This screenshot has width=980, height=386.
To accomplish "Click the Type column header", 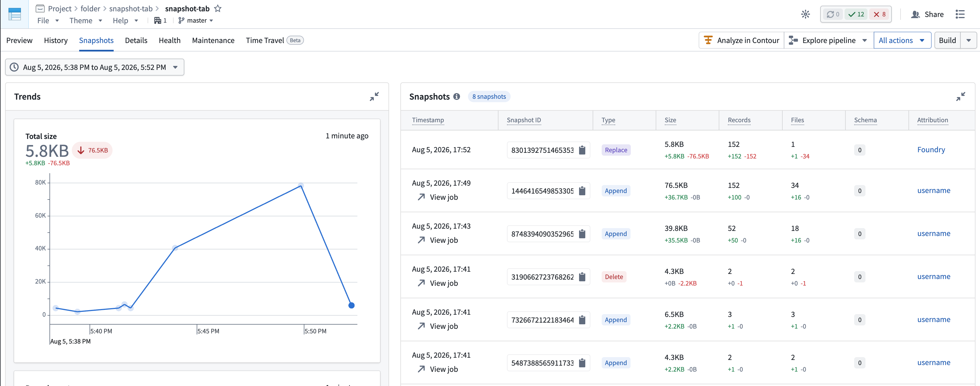I will pyautogui.click(x=608, y=120).
